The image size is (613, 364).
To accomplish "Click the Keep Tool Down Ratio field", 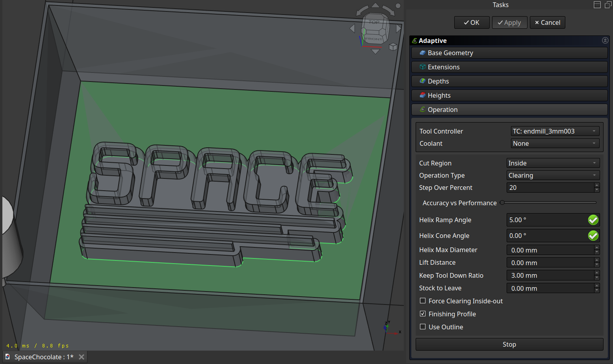I will 550,275.
